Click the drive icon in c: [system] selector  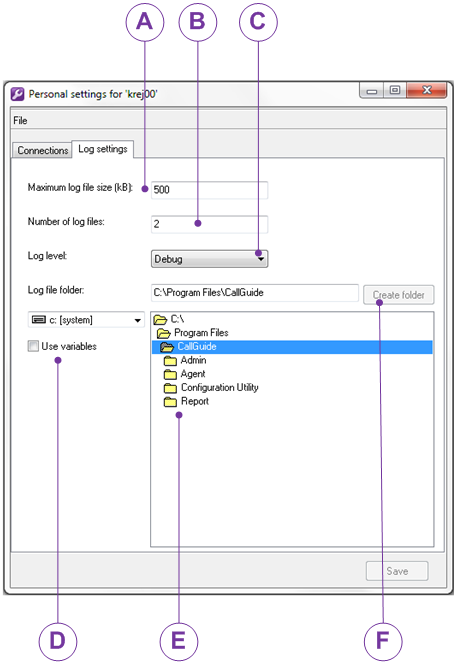pyautogui.click(x=39, y=320)
